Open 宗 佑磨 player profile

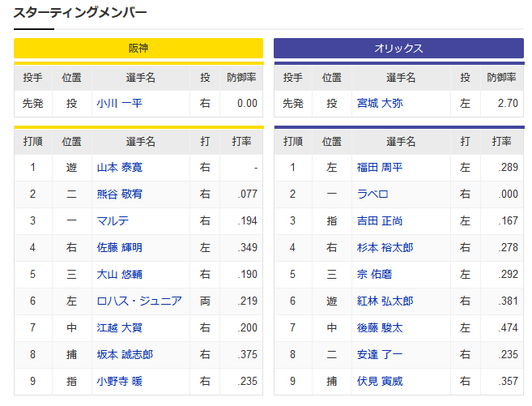click(x=374, y=274)
